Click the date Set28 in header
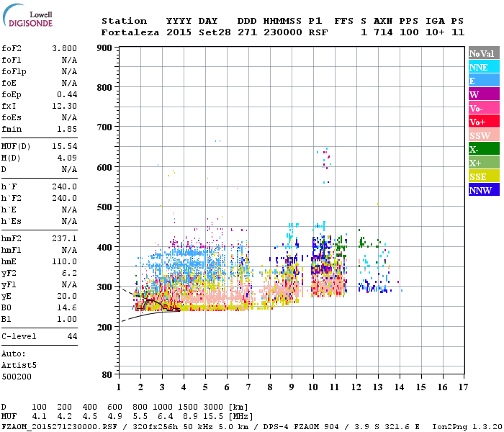Viewport: 504px width, 432px height. click(x=215, y=32)
